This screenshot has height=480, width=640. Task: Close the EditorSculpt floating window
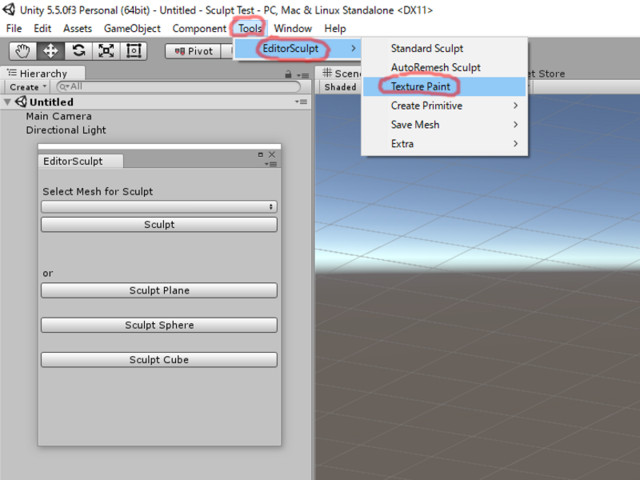272,154
